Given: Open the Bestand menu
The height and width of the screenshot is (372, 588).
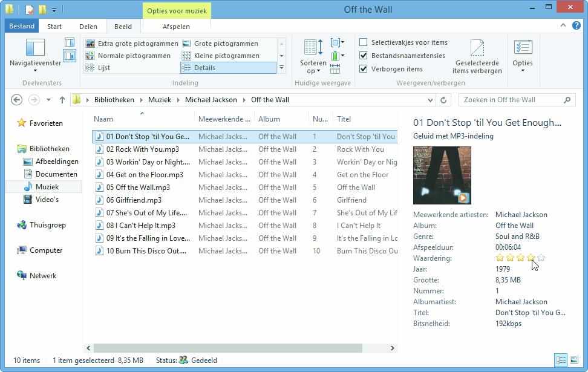Looking at the screenshot, I should tap(22, 26).
